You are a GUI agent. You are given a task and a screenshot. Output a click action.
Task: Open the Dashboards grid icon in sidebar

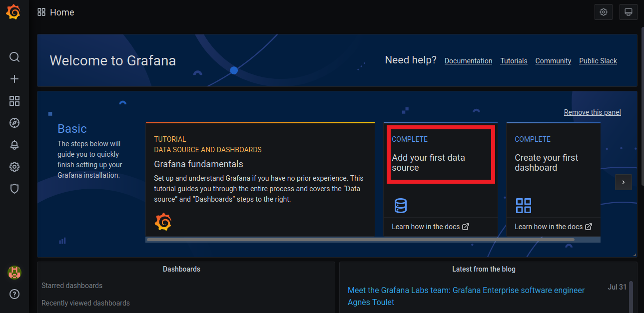[14, 101]
